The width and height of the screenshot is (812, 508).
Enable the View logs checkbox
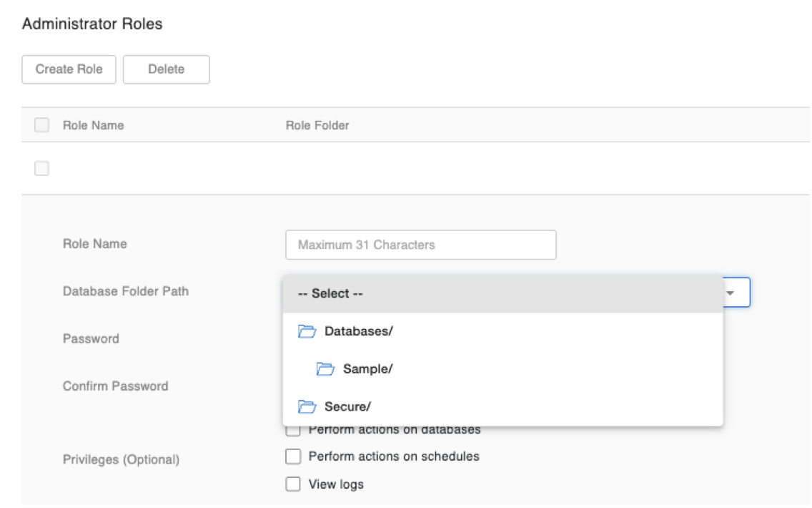pyautogui.click(x=293, y=484)
